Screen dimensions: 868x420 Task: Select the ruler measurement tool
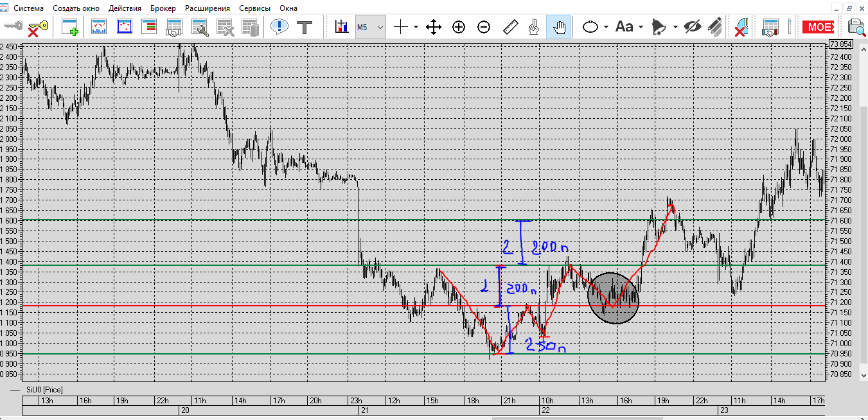(x=510, y=27)
